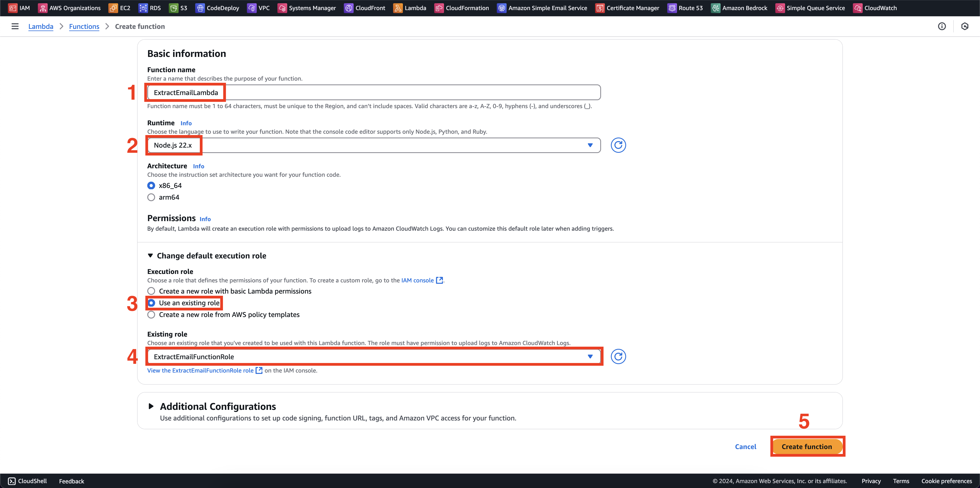Screen dimensions: 980x488
Task: Choose Create a new role from AWS policy templates
Action: click(151, 315)
